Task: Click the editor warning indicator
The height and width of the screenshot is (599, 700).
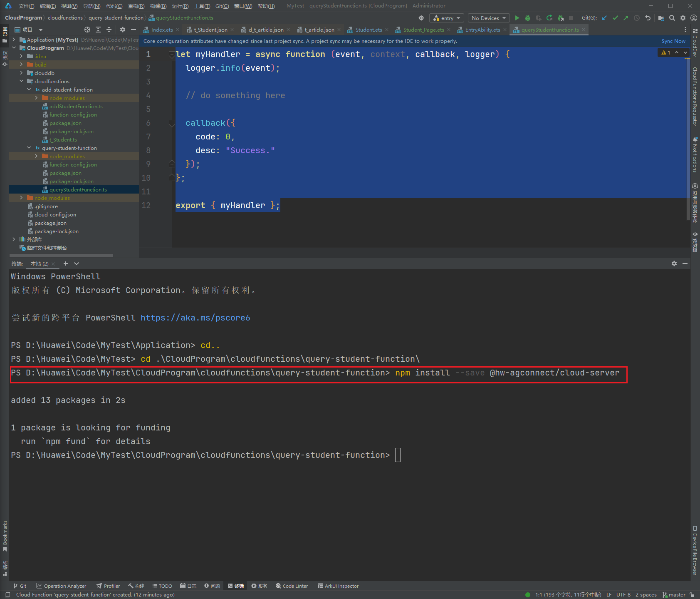Action: coord(666,52)
